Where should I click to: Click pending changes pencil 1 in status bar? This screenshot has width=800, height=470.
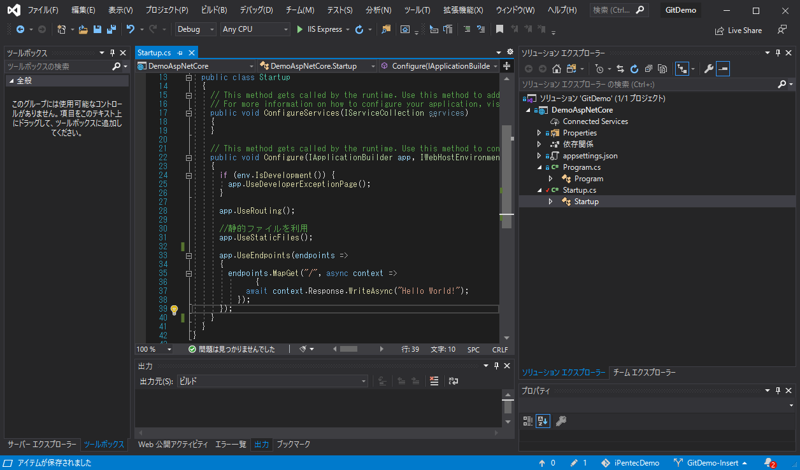(579, 463)
